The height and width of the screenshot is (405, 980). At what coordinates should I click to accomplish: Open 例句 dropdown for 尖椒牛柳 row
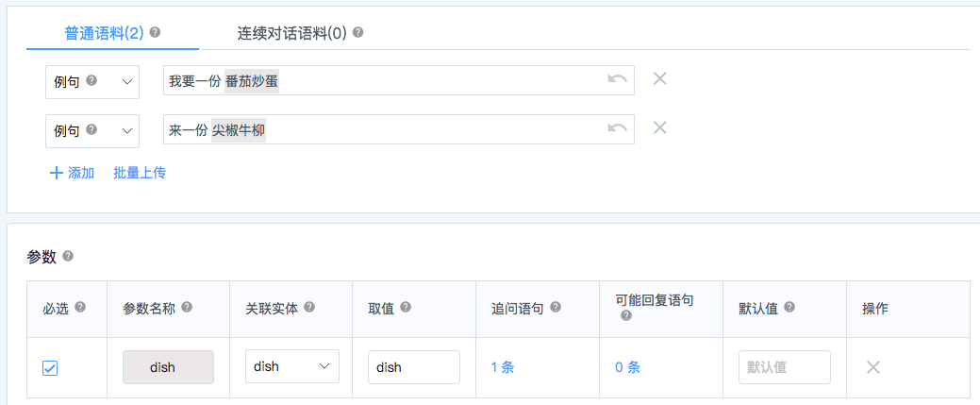92,131
